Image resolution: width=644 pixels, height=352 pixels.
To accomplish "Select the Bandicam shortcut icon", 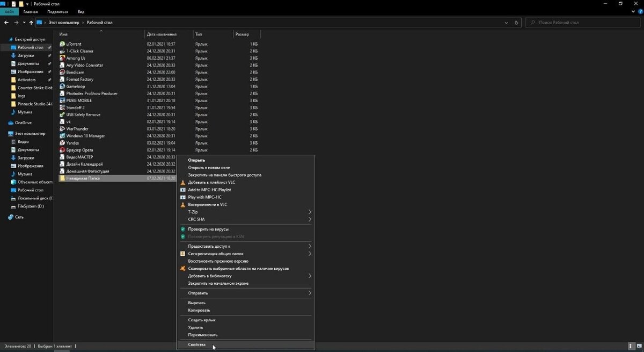I will click(x=62, y=72).
